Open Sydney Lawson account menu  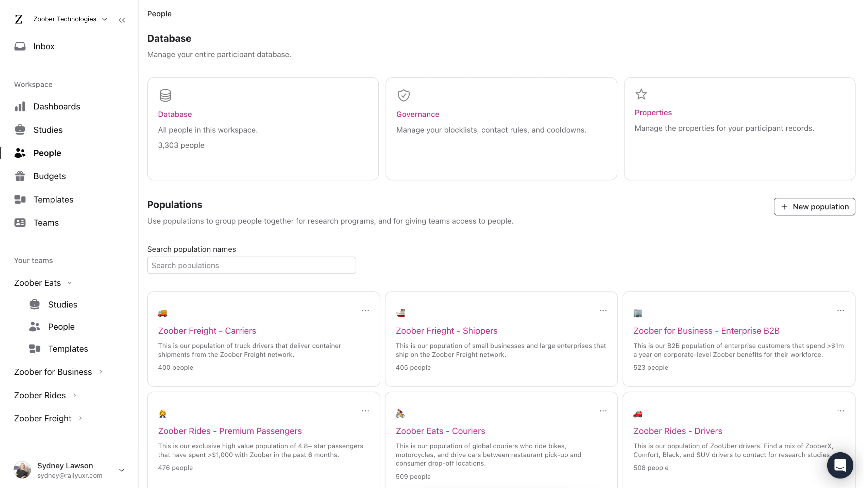pyautogui.click(x=122, y=470)
